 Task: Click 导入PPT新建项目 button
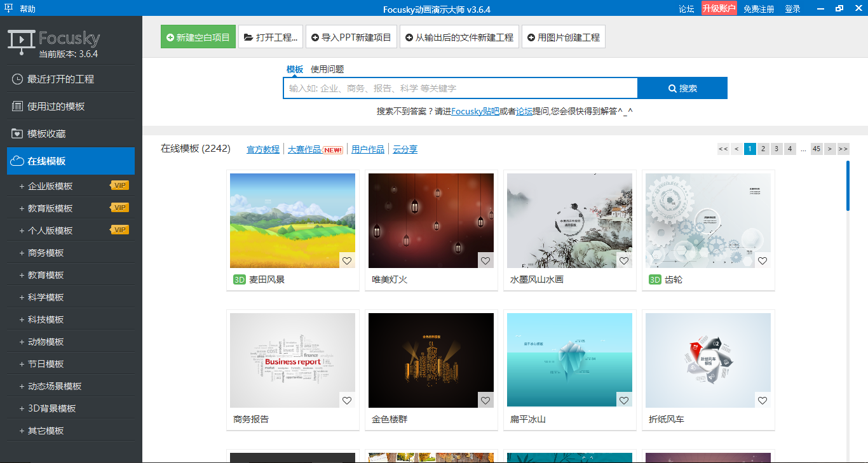point(351,37)
